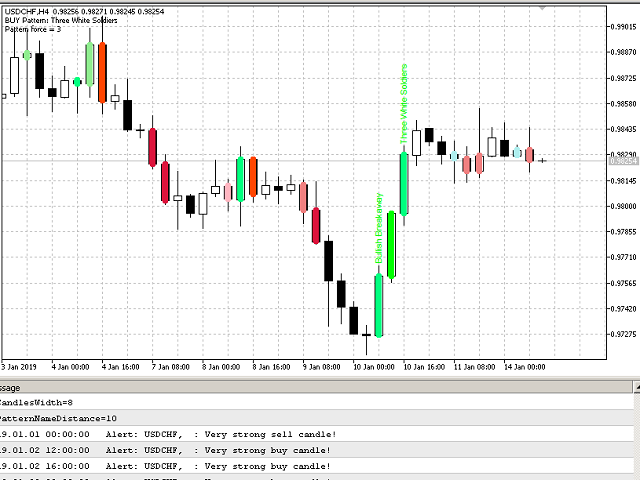Click the '7 Jan 08:00' time label

(171, 367)
